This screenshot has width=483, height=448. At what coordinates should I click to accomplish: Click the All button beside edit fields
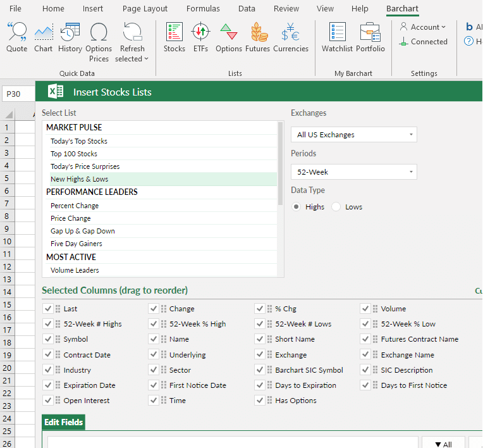point(443,444)
